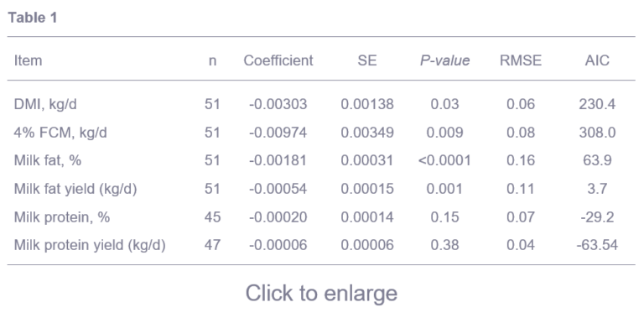
Task: Select the DMI, kg/d row label
Action: tap(45, 104)
